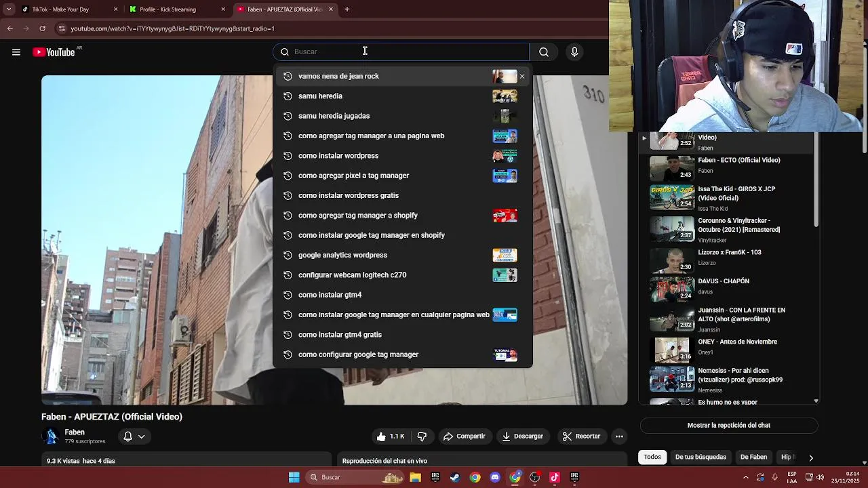This screenshot has width=868, height=488.
Task: Open the YouTube hamburger guide menu
Action: tap(16, 52)
